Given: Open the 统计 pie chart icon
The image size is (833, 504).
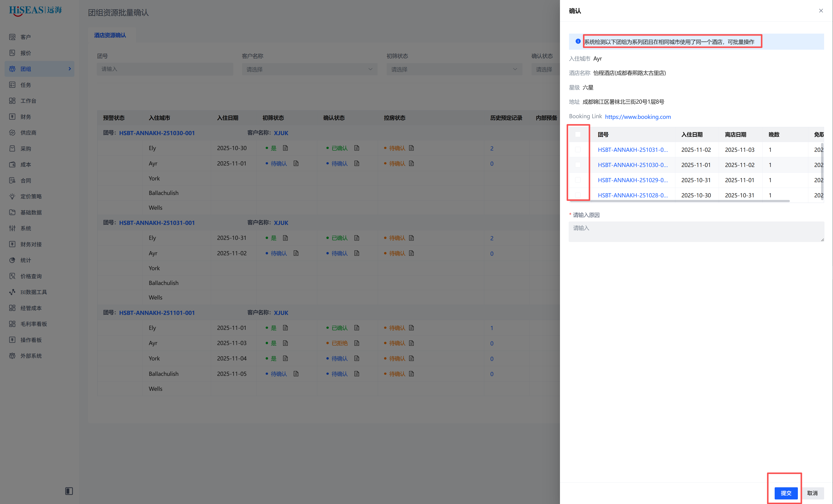Looking at the screenshot, I should (x=12, y=260).
